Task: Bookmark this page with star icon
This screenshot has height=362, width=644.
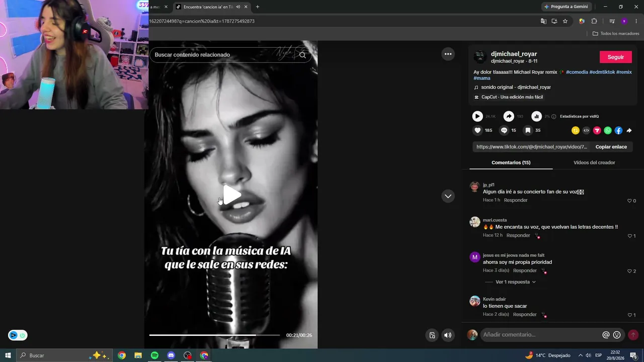Action: [x=565, y=21]
